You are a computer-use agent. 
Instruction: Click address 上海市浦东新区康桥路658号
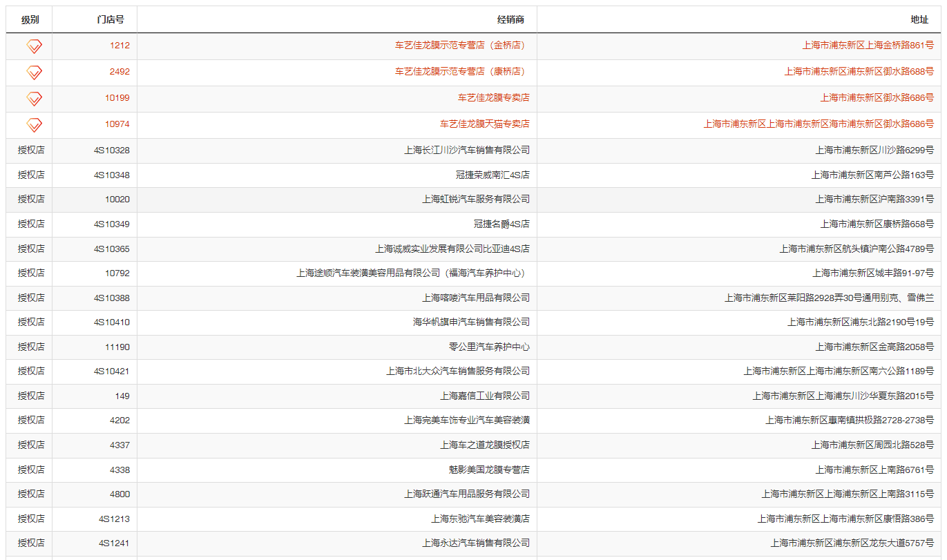pyautogui.click(x=877, y=224)
